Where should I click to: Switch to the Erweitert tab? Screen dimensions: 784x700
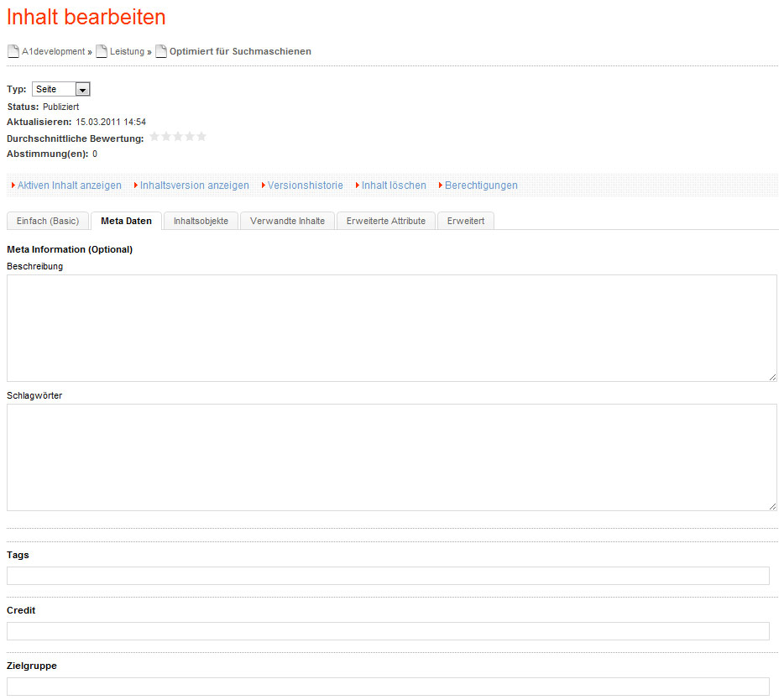[x=466, y=221]
